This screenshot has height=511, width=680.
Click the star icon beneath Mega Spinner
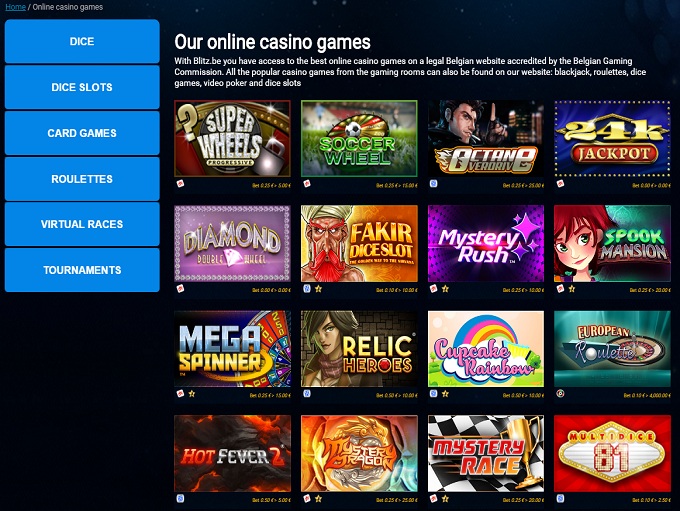coord(192,394)
